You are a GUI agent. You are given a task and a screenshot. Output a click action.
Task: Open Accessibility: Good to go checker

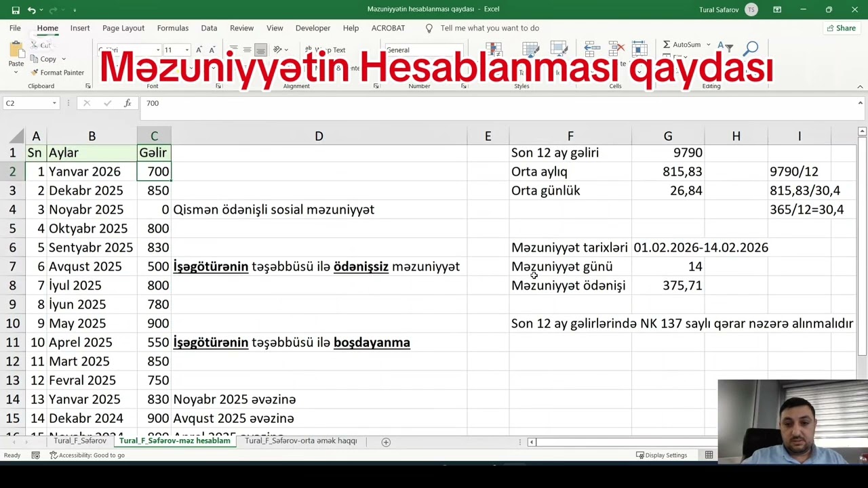click(87, 455)
